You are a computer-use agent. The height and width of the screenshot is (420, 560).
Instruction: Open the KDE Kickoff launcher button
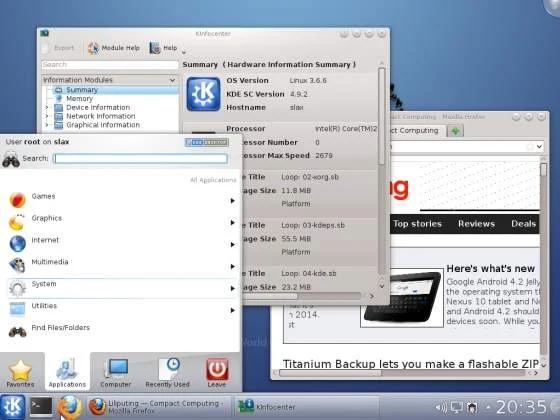point(13,407)
